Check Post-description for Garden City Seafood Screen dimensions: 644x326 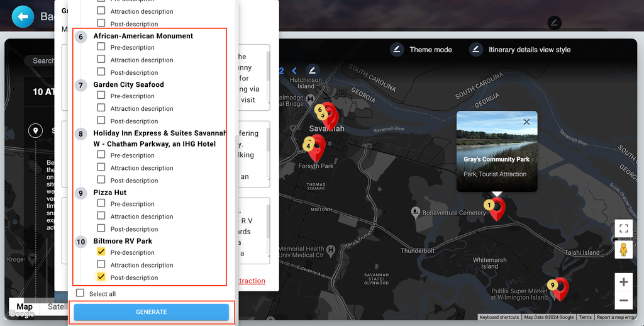101,120
